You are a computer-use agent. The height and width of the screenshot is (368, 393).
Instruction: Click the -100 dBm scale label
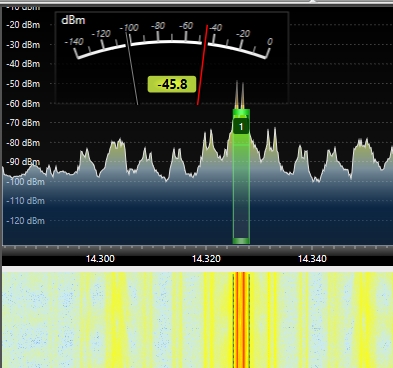tap(25, 182)
